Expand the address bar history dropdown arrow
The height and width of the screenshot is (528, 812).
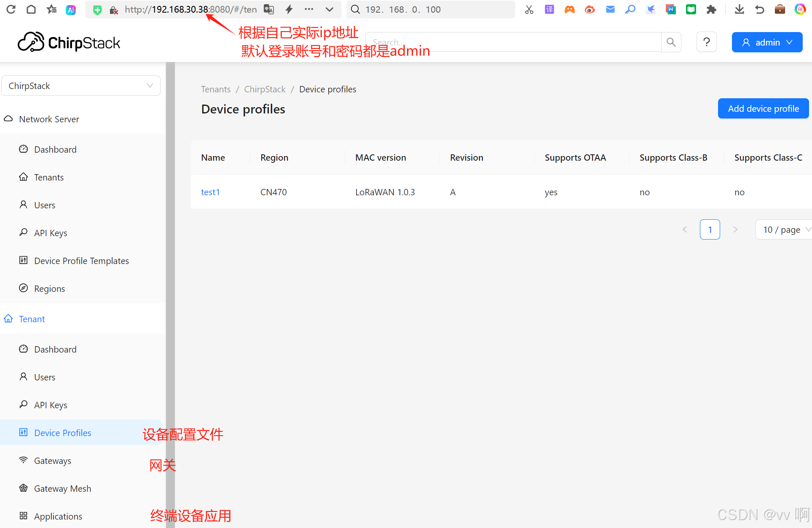[x=330, y=9]
